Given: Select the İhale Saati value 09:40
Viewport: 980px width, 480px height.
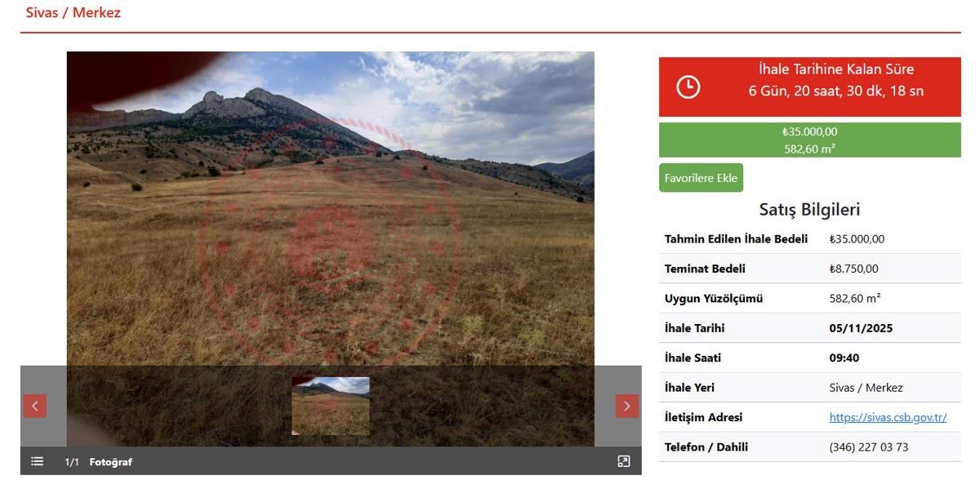Looking at the screenshot, I should [844, 358].
